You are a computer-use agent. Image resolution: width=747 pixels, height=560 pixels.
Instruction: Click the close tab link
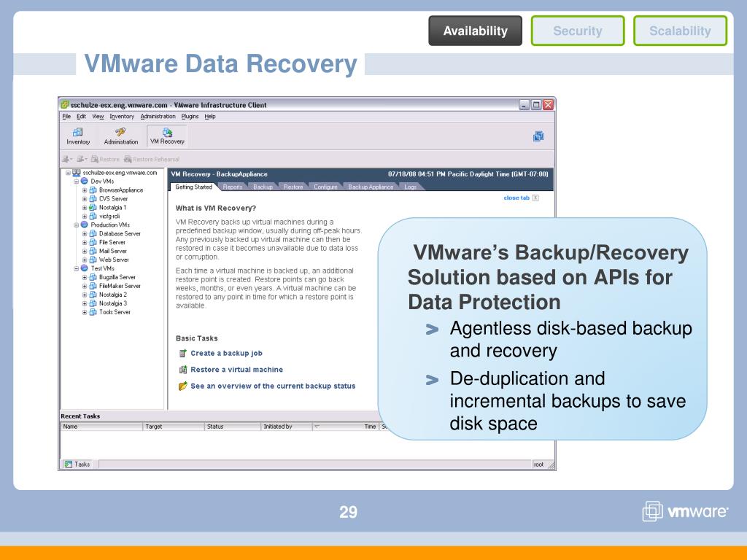point(516,198)
